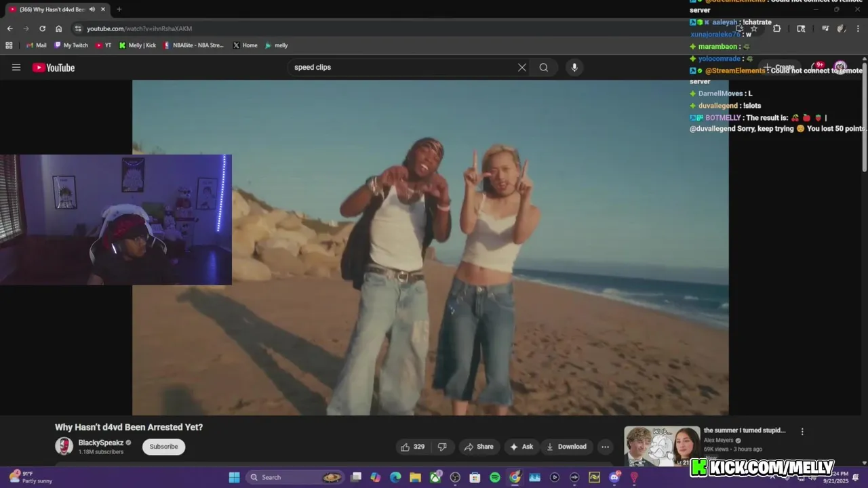
Task: Open the options menu for the recommended video
Action: [802, 432]
